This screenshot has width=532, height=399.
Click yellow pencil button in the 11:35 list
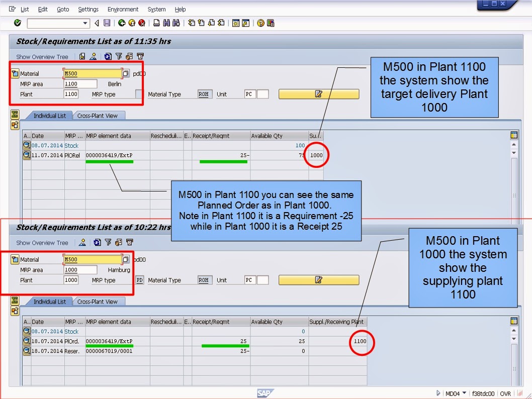(x=319, y=94)
